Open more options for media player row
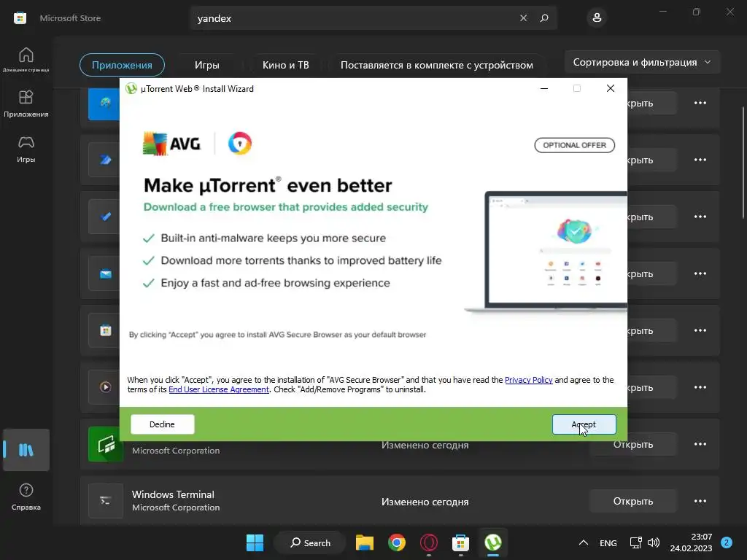 pos(700,388)
